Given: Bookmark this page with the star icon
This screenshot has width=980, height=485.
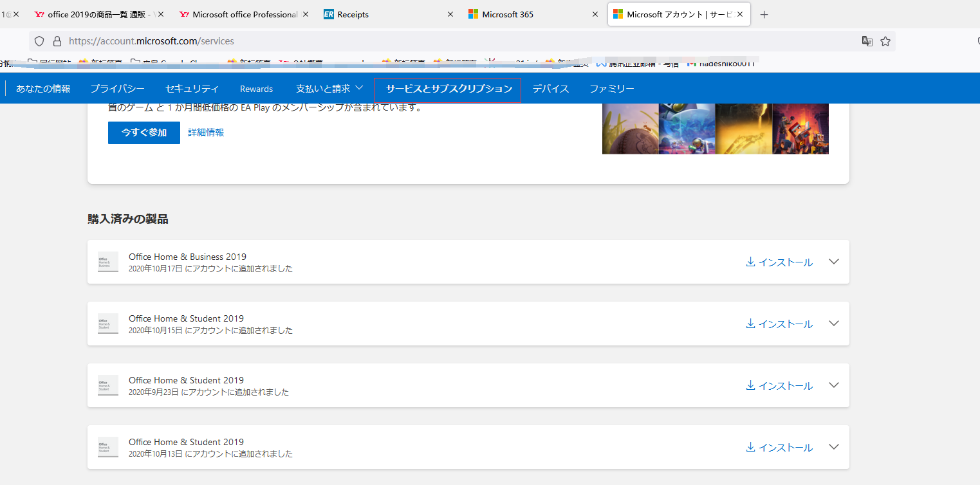Looking at the screenshot, I should pyautogui.click(x=885, y=41).
